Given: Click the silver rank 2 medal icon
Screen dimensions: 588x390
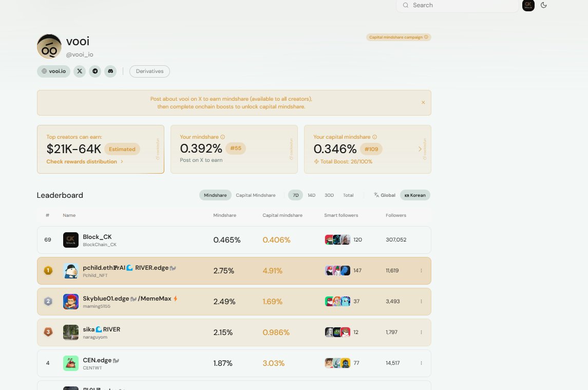Looking at the screenshot, I should pos(48,301).
